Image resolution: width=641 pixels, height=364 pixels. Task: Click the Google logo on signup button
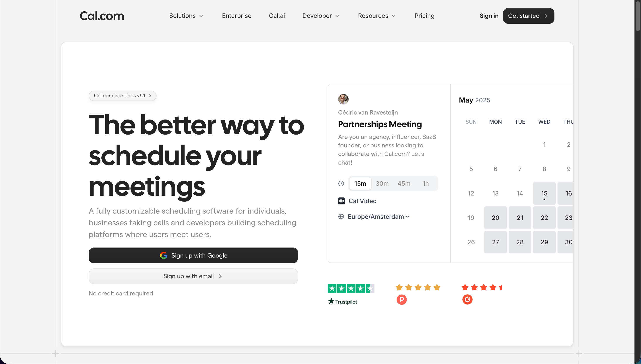tap(164, 256)
